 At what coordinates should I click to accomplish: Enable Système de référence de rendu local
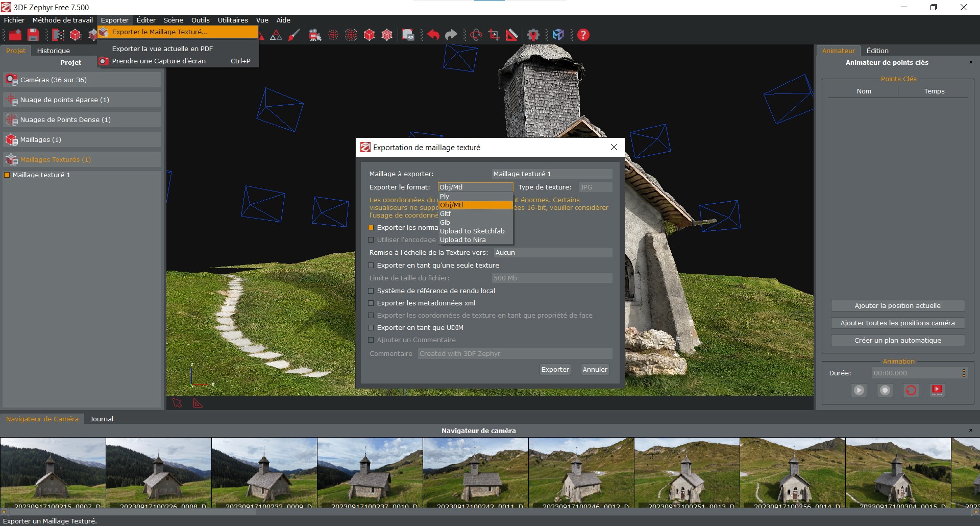pyautogui.click(x=371, y=291)
